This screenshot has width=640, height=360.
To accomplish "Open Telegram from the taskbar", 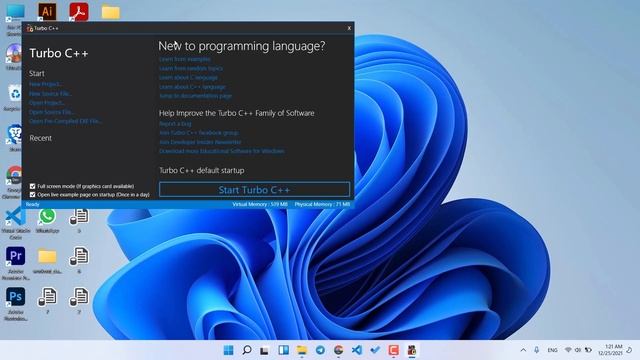I will (320, 350).
